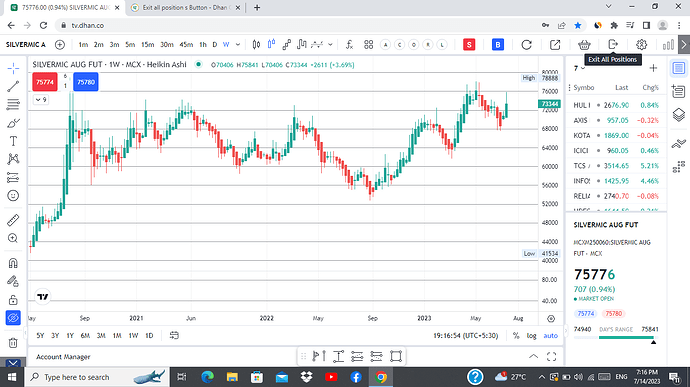Toggle hide all drawings eye icon
Viewport: 690px width, 387px height.
tap(13, 318)
